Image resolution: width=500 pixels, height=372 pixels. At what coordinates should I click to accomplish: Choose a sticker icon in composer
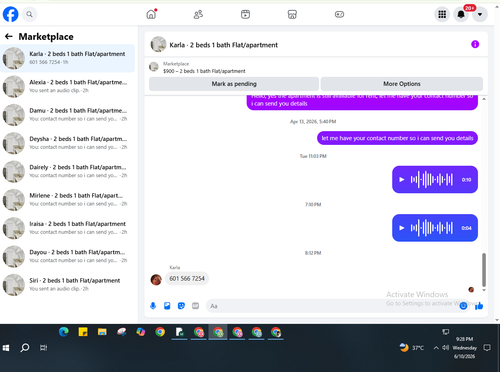click(181, 306)
